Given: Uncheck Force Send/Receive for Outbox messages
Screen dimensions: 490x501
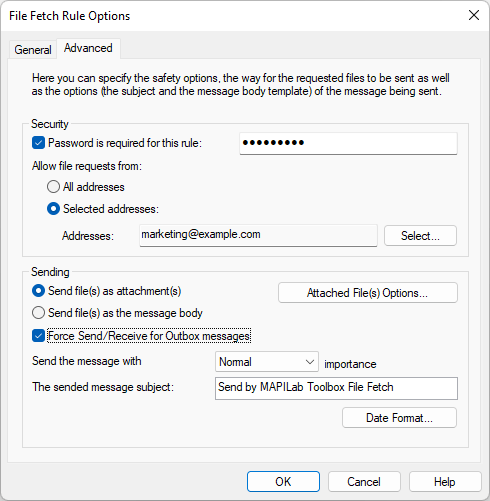Looking at the screenshot, I should [38, 336].
